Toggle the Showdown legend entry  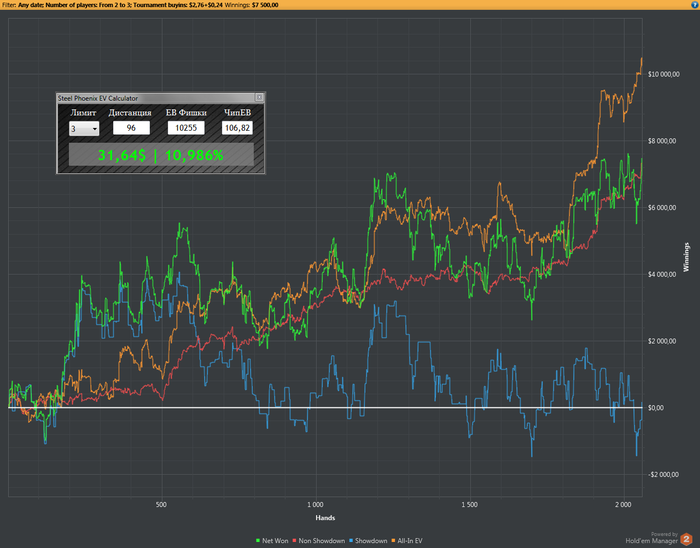click(x=368, y=540)
